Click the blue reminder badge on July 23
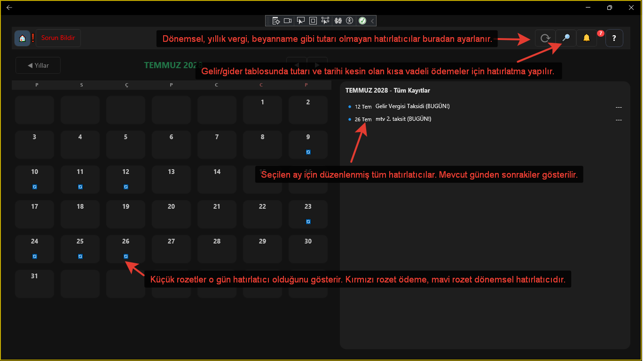Viewport: 644px width, 361px height. 307,221
